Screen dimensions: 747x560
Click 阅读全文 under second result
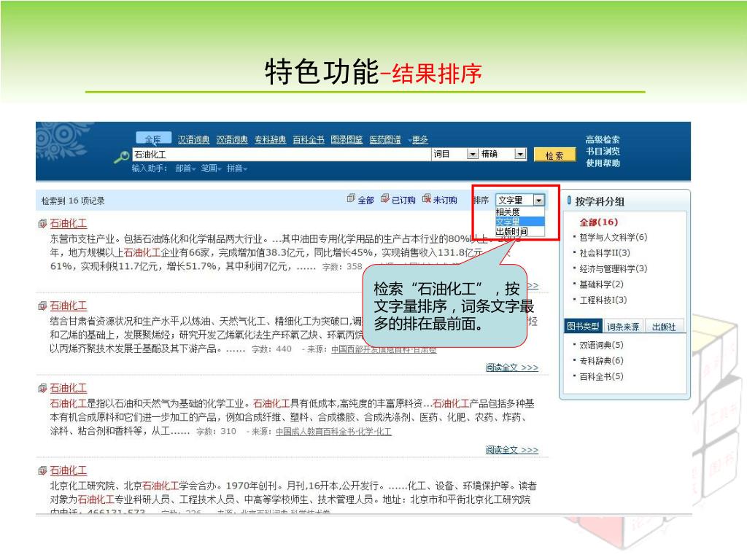512,367
